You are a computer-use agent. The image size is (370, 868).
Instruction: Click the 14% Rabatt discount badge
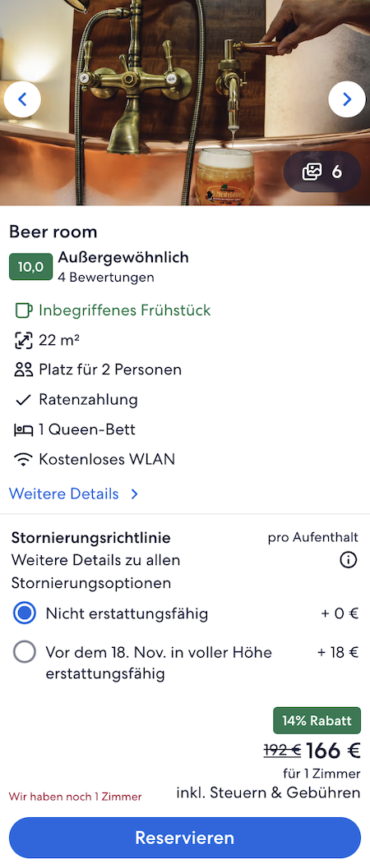pos(317,720)
